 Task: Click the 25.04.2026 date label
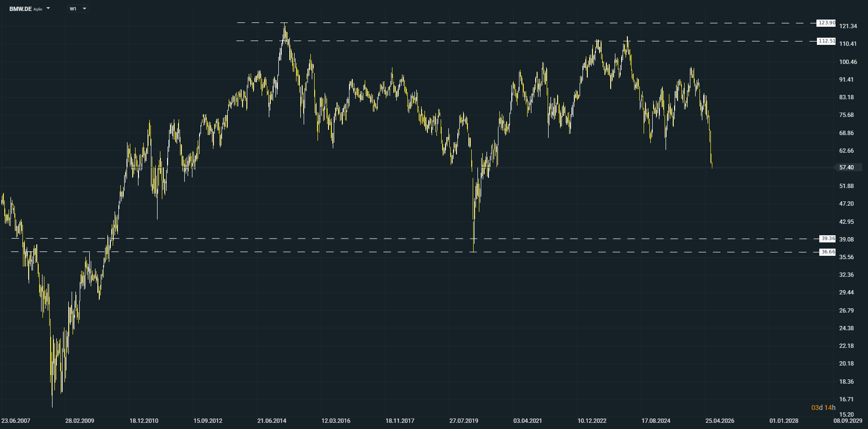coord(720,421)
